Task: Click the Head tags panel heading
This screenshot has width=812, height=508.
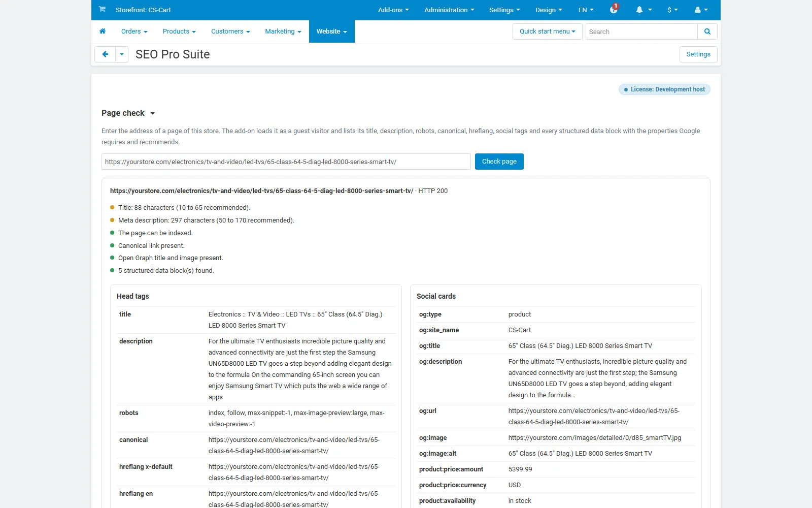Action: (x=133, y=296)
